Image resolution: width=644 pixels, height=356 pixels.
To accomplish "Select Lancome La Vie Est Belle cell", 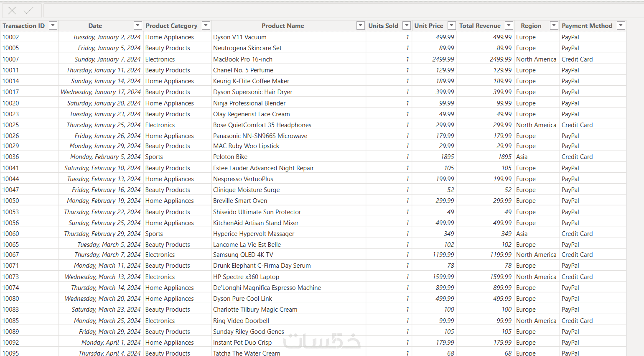I will (x=288, y=245).
